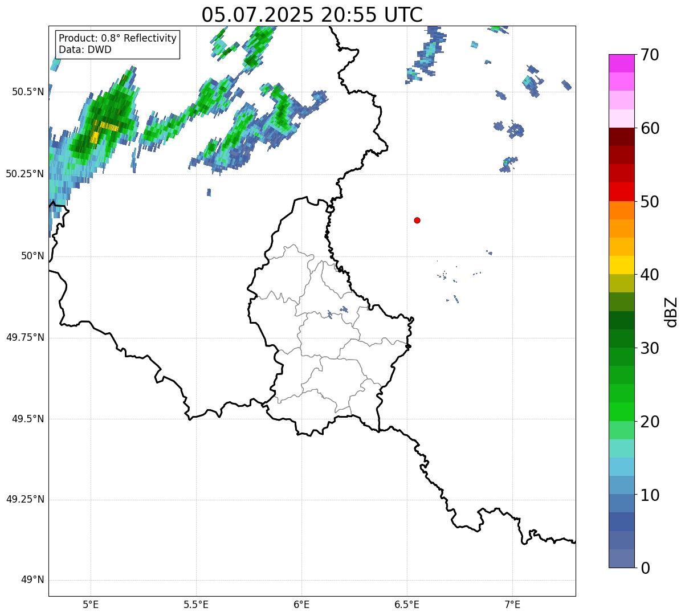This screenshot has width=685, height=616.
Task: Click the 30 tick on the colorbar
Action: pyautogui.click(x=649, y=348)
